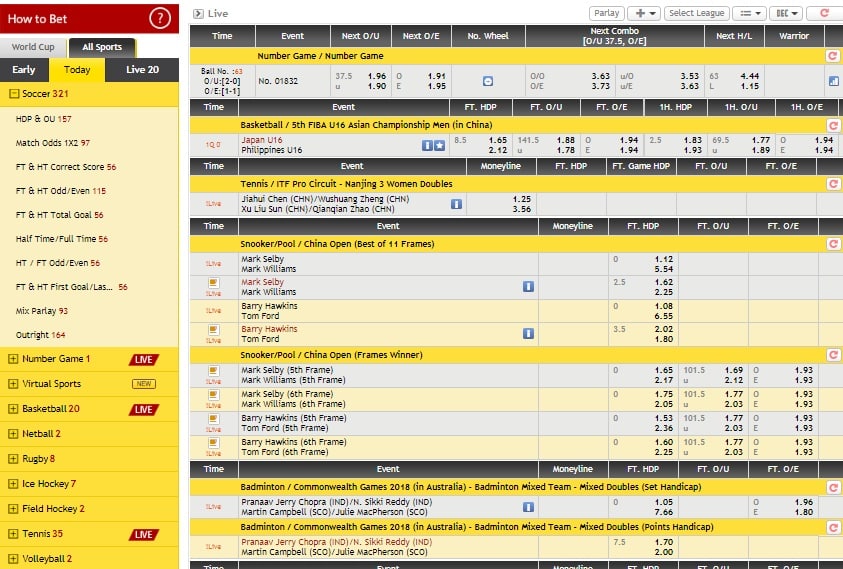
Task: Collapse the Soccer category
Action: point(13,94)
